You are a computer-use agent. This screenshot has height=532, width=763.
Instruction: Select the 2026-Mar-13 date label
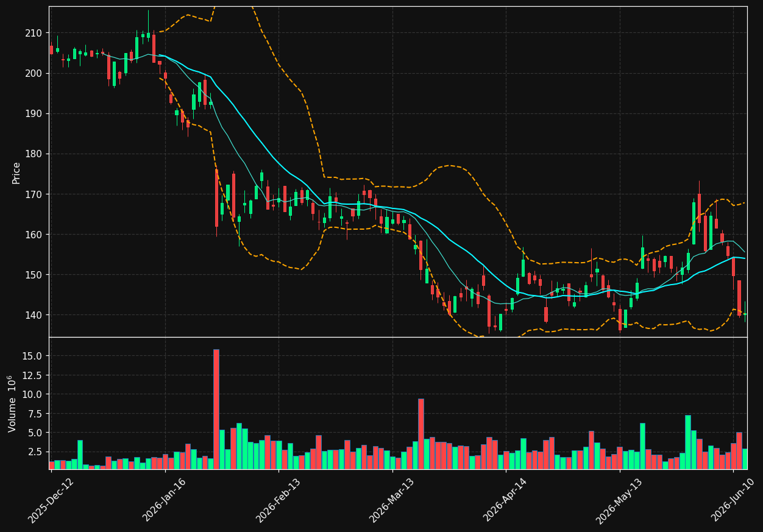392,500
